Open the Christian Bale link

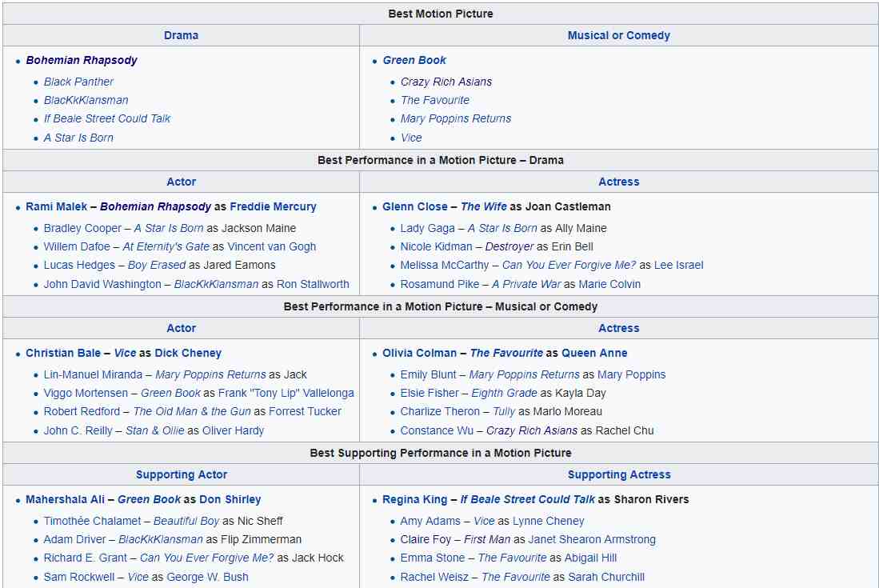[x=63, y=353]
